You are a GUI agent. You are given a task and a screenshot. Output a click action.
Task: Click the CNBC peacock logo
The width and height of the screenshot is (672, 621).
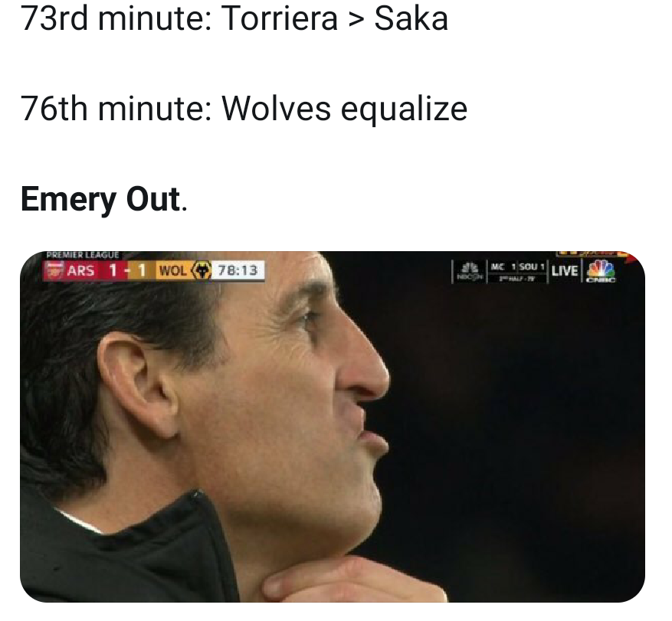600,270
